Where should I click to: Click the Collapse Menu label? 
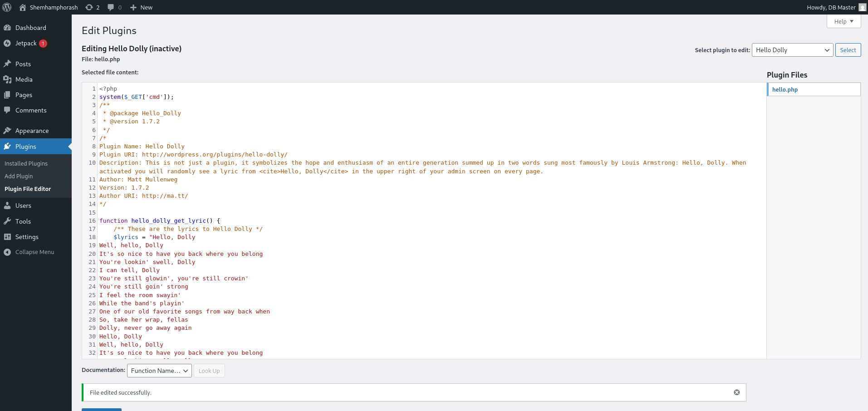(34, 252)
